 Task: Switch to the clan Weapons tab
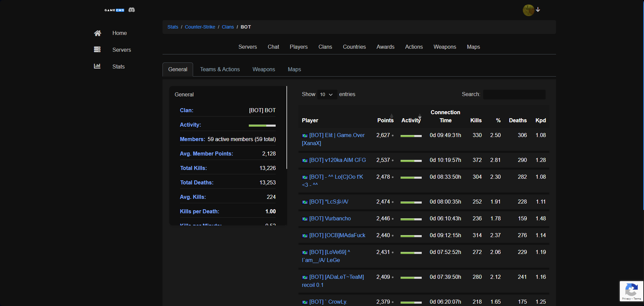click(264, 69)
